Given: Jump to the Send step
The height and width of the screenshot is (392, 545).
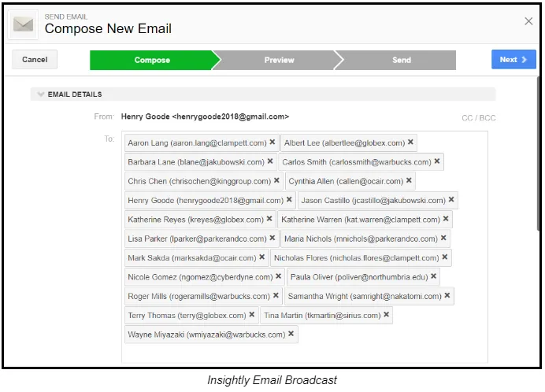Looking at the screenshot, I should [x=402, y=60].
